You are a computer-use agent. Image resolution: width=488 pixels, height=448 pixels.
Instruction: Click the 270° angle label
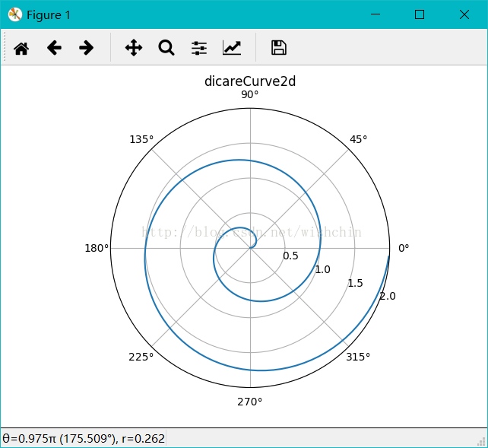(x=249, y=402)
